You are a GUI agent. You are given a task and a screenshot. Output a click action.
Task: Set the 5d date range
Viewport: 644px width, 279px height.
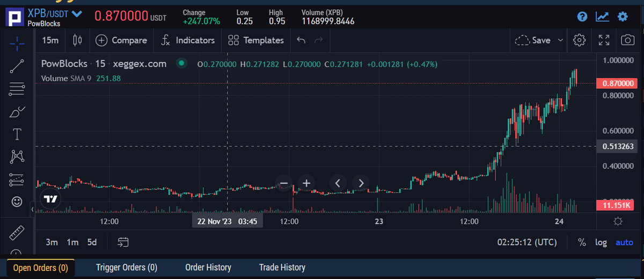click(x=92, y=242)
